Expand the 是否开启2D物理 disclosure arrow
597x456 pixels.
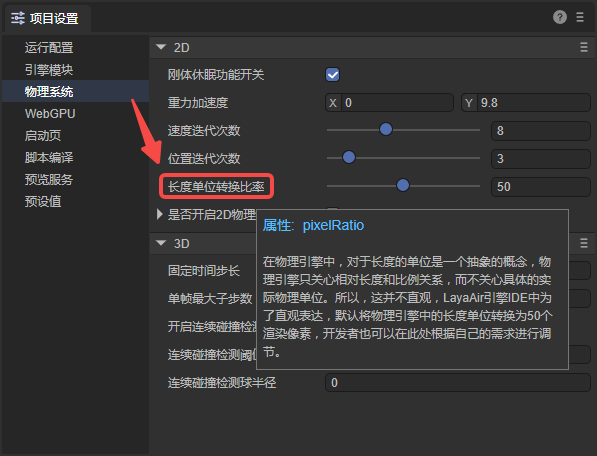(160, 214)
